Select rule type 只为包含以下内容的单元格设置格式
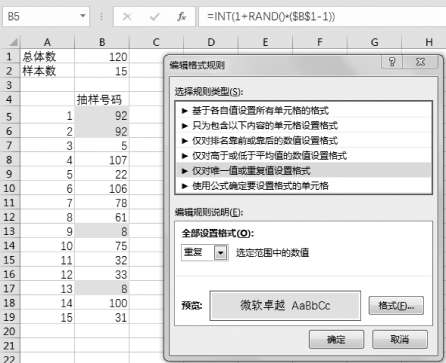 (x=303, y=125)
